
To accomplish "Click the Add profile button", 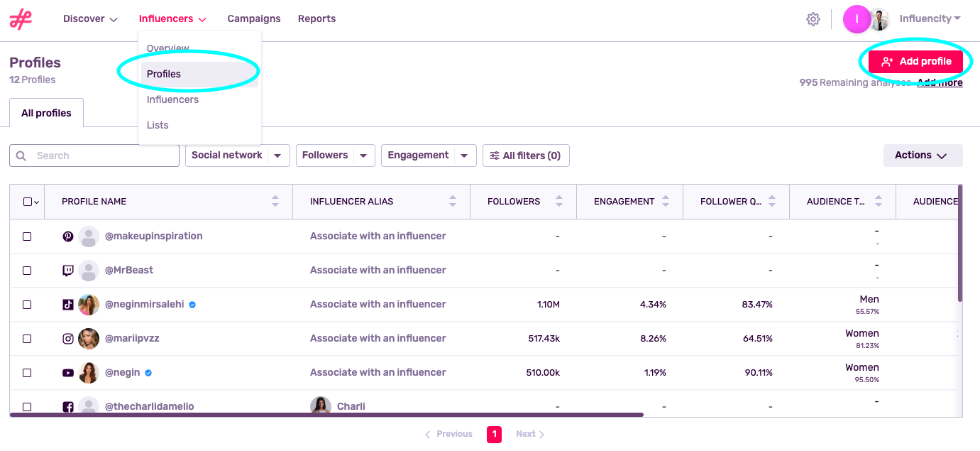I will pyautogui.click(x=916, y=61).
